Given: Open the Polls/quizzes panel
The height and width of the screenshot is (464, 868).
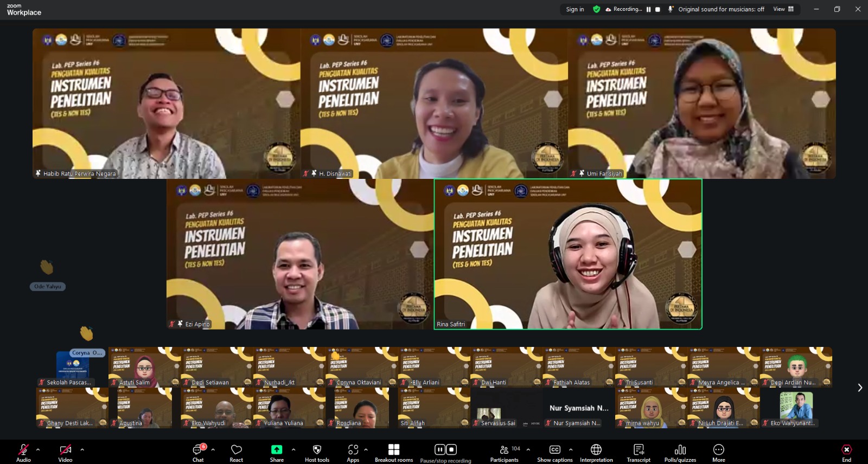Looking at the screenshot, I should 680,453.
